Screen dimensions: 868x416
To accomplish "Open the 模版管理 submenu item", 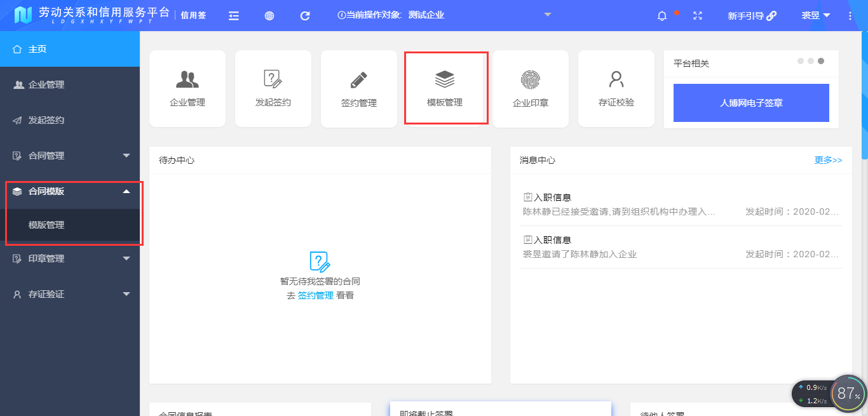I will pyautogui.click(x=70, y=224).
